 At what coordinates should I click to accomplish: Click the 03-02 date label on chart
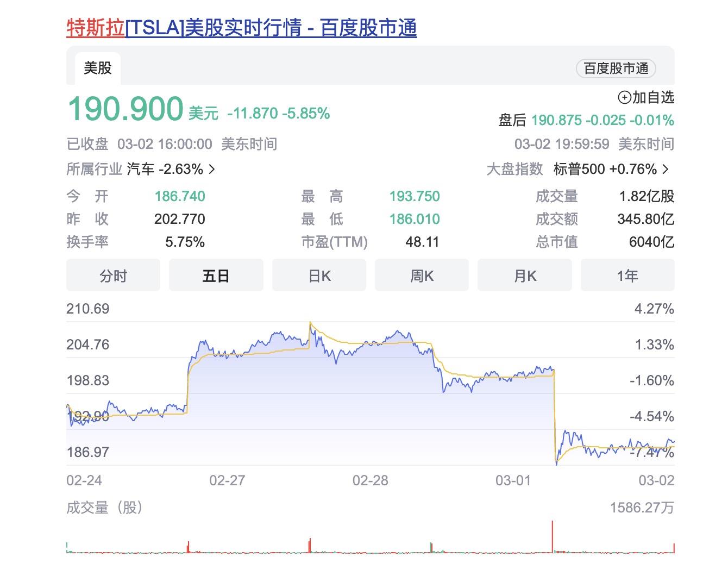point(656,480)
